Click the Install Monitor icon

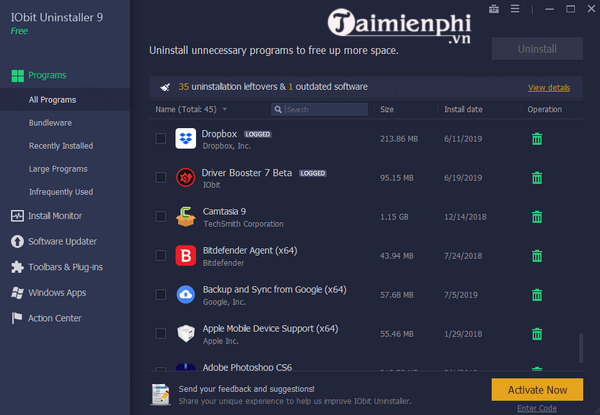coord(17,216)
